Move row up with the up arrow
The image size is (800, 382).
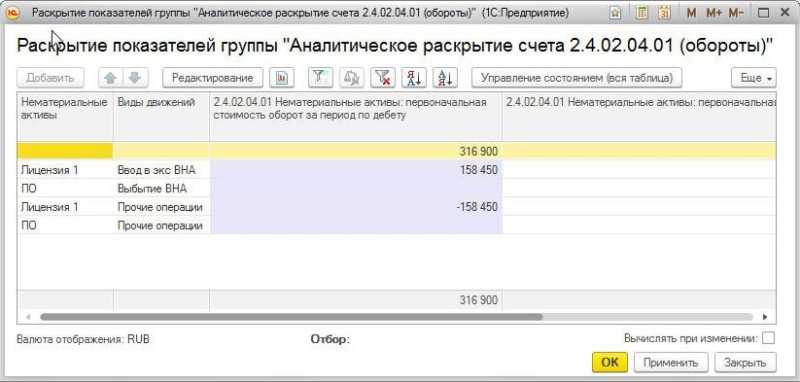click(111, 78)
